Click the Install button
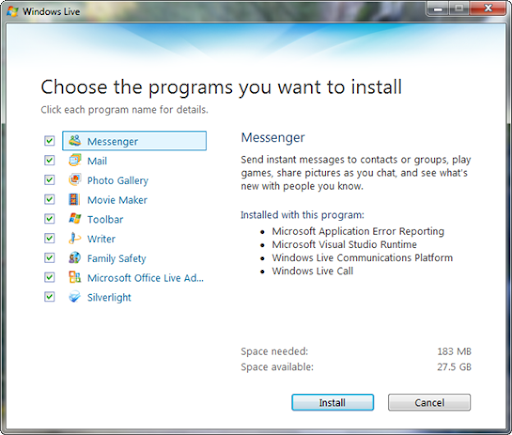512x435 pixels. pyautogui.click(x=332, y=402)
